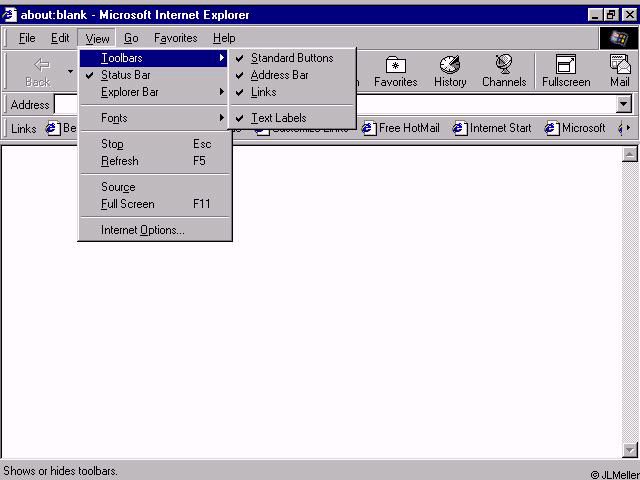Choose Refresh from View menu
Image resolution: width=640 pixels, height=480 pixels.
coord(154,161)
